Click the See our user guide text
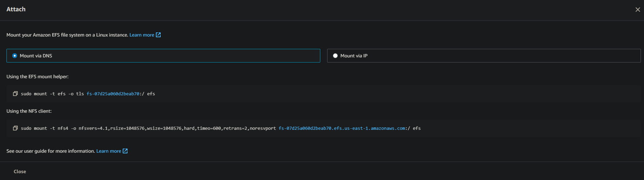This screenshot has width=644, height=180. (x=51, y=151)
